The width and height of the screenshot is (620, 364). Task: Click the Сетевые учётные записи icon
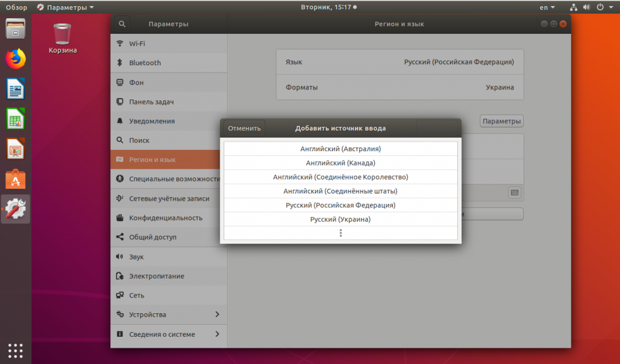pyautogui.click(x=120, y=198)
